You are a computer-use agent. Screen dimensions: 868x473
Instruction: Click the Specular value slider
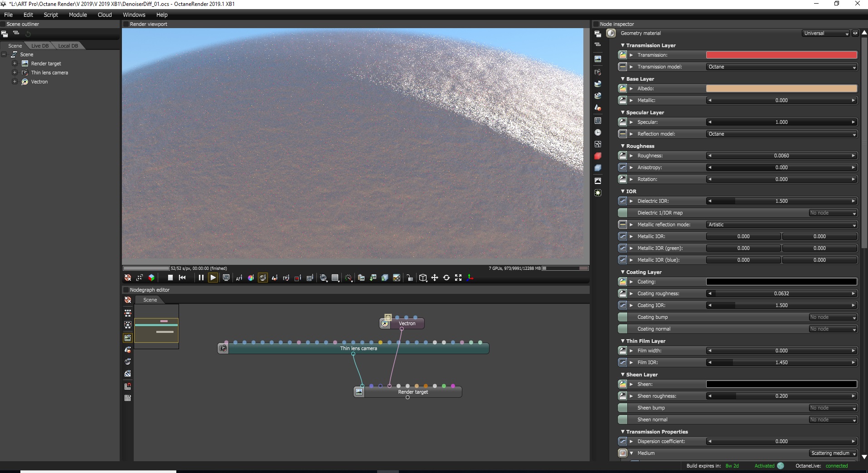point(781,122)
